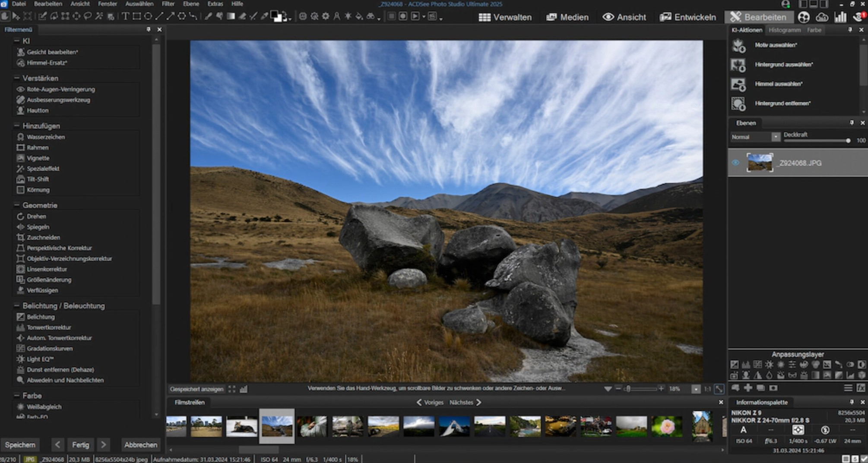This screenshot has height=463, width=868.
Task: Add a Sharpen triangle adjustment layer
Action: tap(757, 375)
